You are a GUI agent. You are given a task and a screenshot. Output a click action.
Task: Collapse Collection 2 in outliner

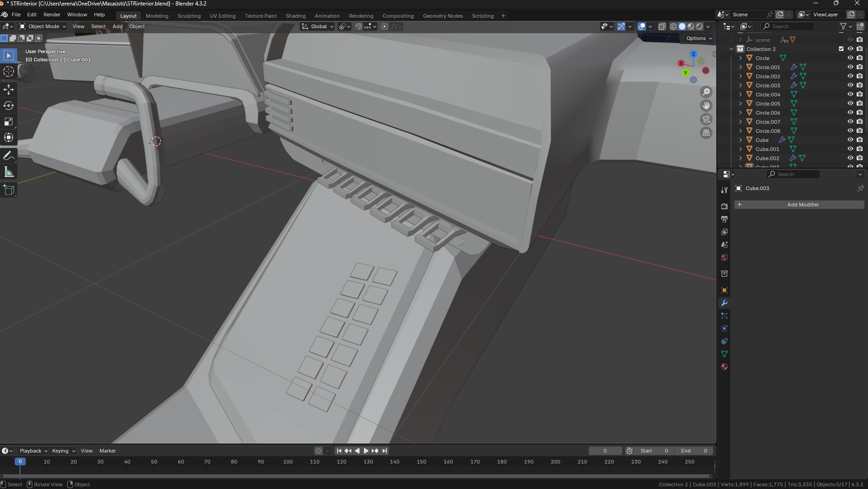[x=731, y=49]
